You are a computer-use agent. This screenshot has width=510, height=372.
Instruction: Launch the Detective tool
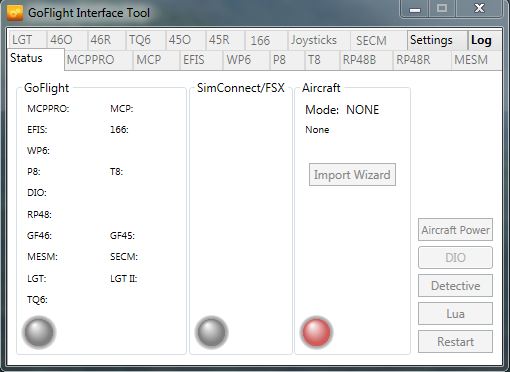pyautogui.click(x=455, y=285)
